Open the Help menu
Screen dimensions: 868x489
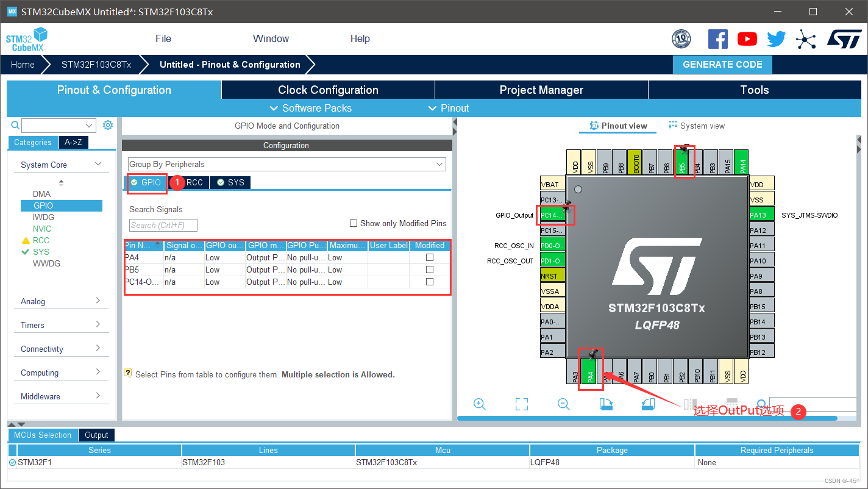click(x=360, y=38)
